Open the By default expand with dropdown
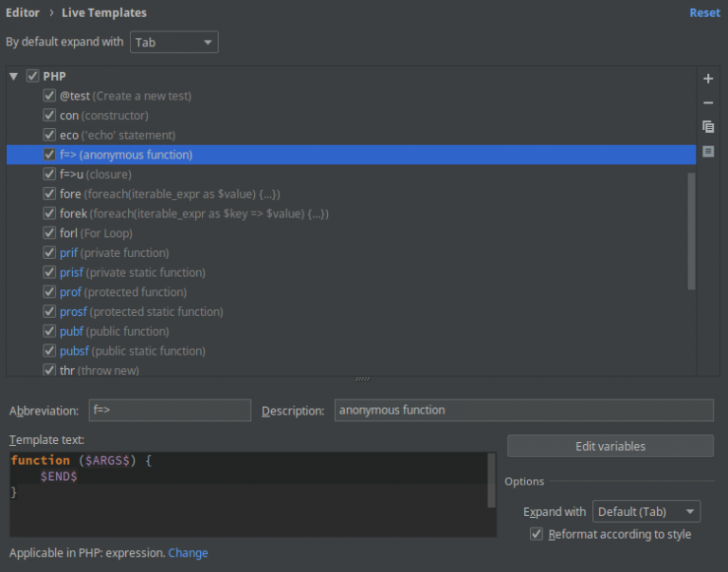The width and height of the screenshot is (728, 572). click(x=174, y=43)
